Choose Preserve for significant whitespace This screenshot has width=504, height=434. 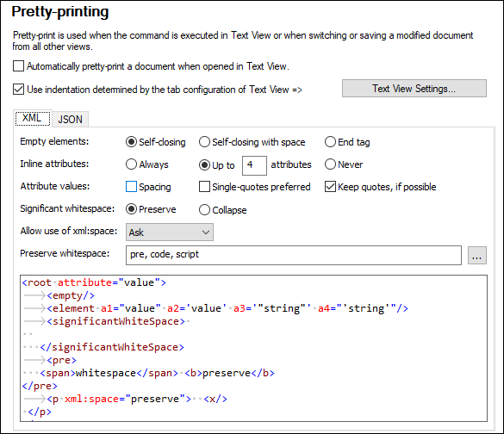[131, 209]
